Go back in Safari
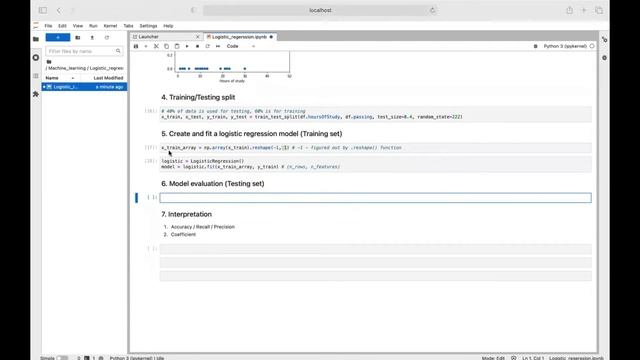The height and width of the screenshot is (360, 640). 59,10
